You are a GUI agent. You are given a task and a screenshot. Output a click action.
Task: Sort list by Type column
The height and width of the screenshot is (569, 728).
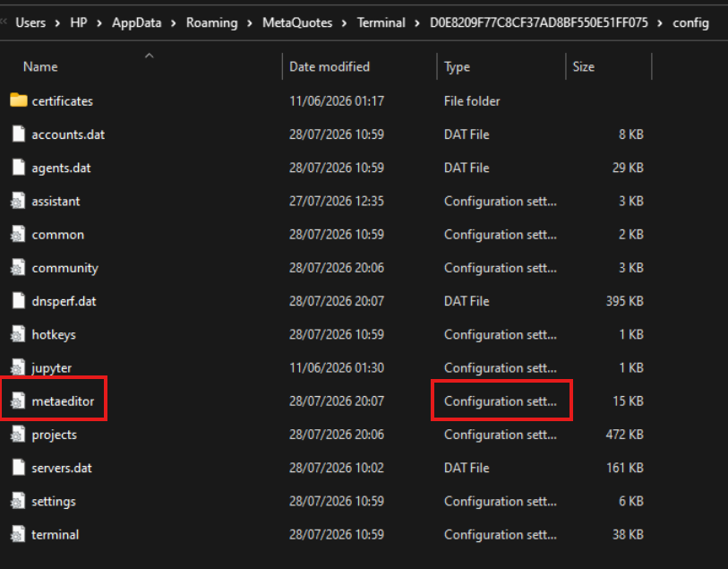tap(457, 67)
